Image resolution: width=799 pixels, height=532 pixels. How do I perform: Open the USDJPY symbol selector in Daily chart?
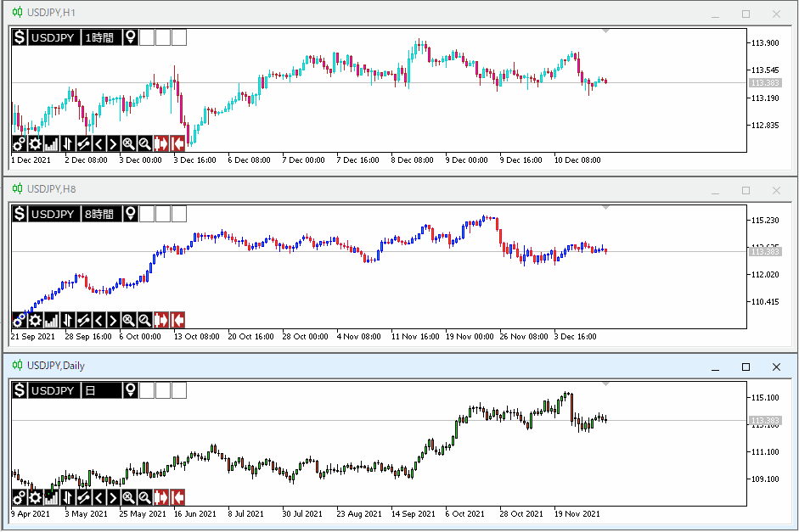[53, 390]
